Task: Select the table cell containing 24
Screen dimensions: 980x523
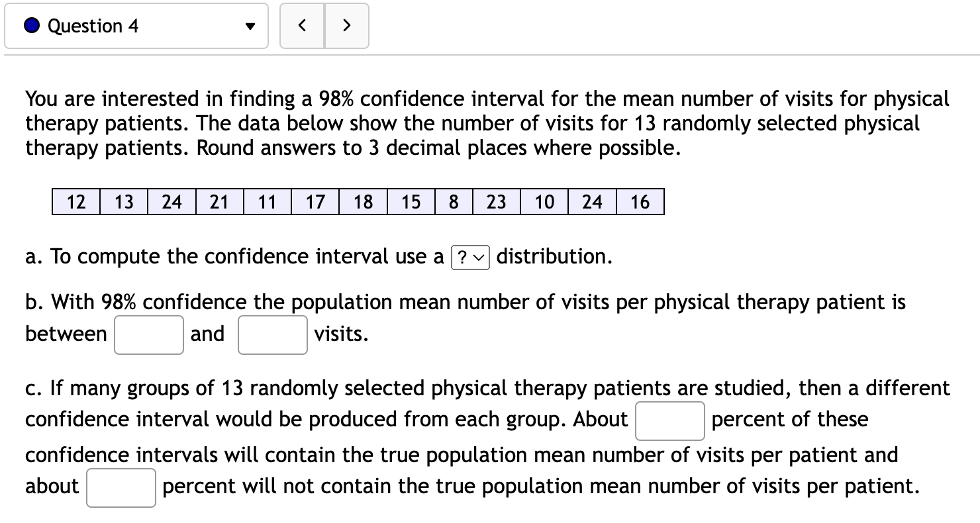Action: [x=171, y=201]
